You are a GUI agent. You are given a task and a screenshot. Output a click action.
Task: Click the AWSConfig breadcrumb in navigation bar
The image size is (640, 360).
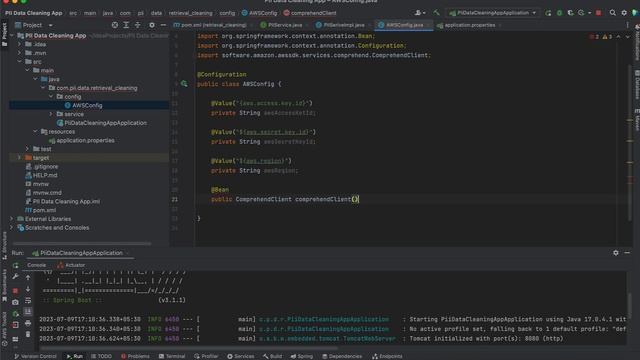259,13
